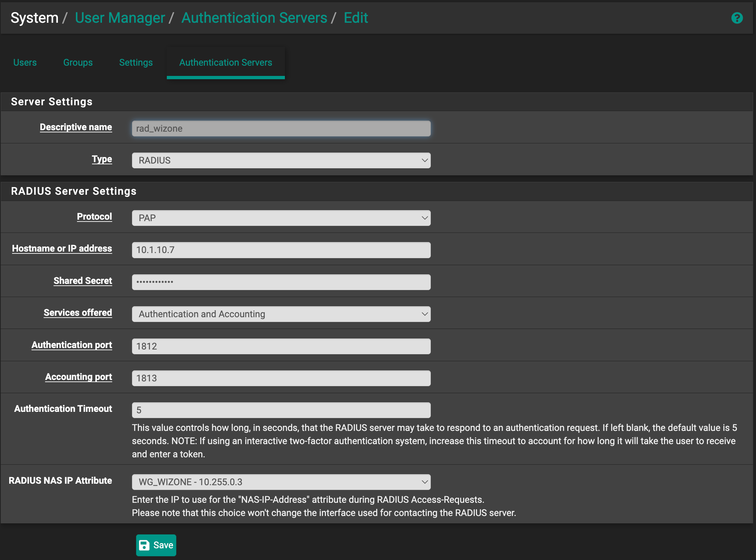Click the Authentication Servers breadcrumb link

pos(254,17)
